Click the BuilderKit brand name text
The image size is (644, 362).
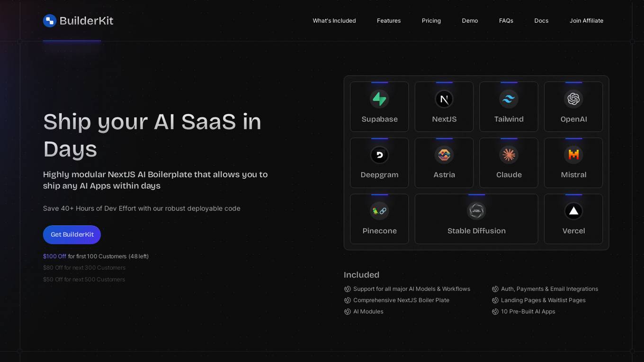86,21
